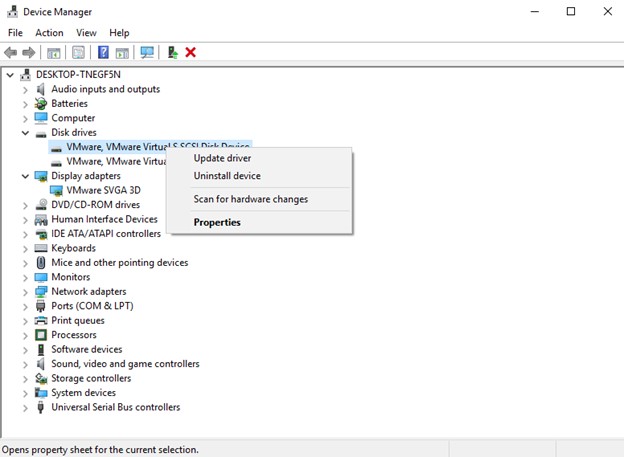The image size is (624, 457).
Task: Open the Action menu
Action: 49,33
